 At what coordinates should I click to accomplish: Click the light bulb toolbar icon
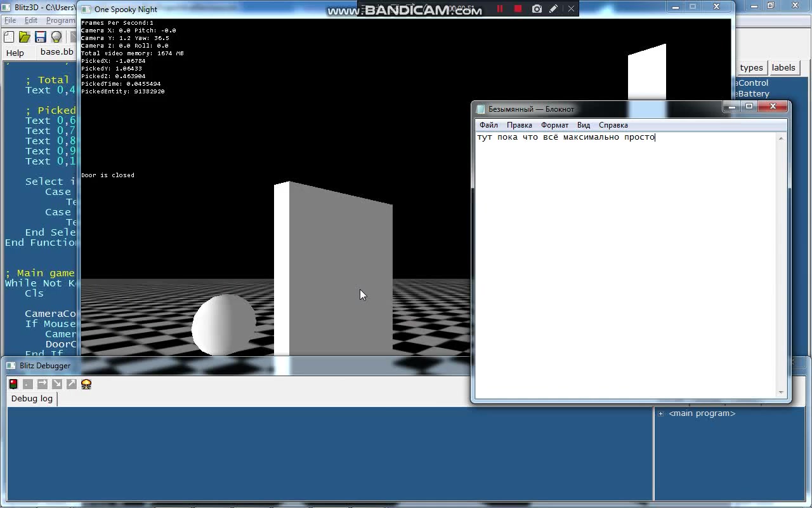pos(56,37)
